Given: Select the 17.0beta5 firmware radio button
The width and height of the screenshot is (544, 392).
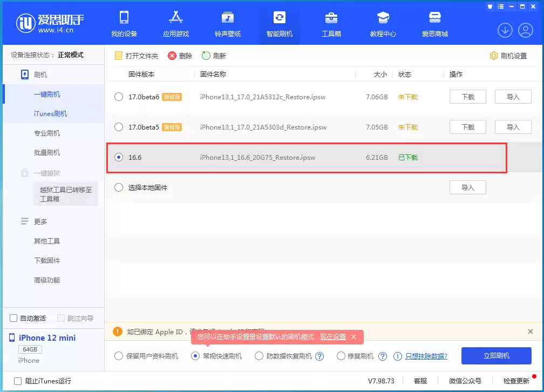Looking at the screenshot, I should (119, 127).
